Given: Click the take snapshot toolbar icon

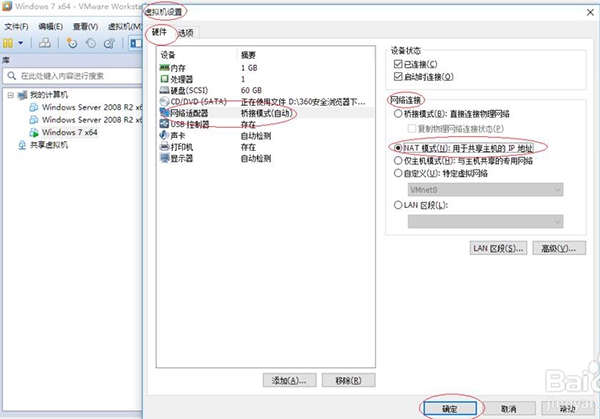Looking at the screenshot, I should (x=72, y=43).
